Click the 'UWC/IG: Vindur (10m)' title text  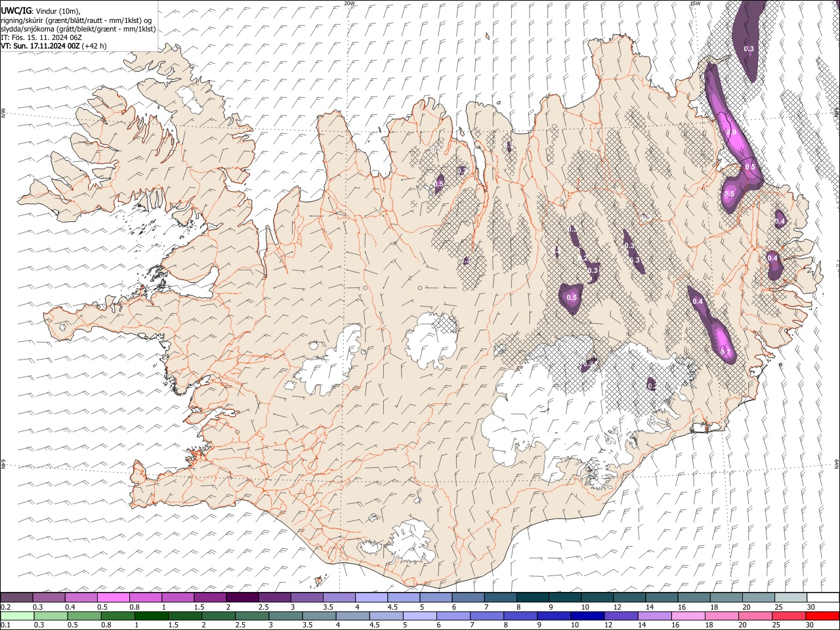[41, 10]
